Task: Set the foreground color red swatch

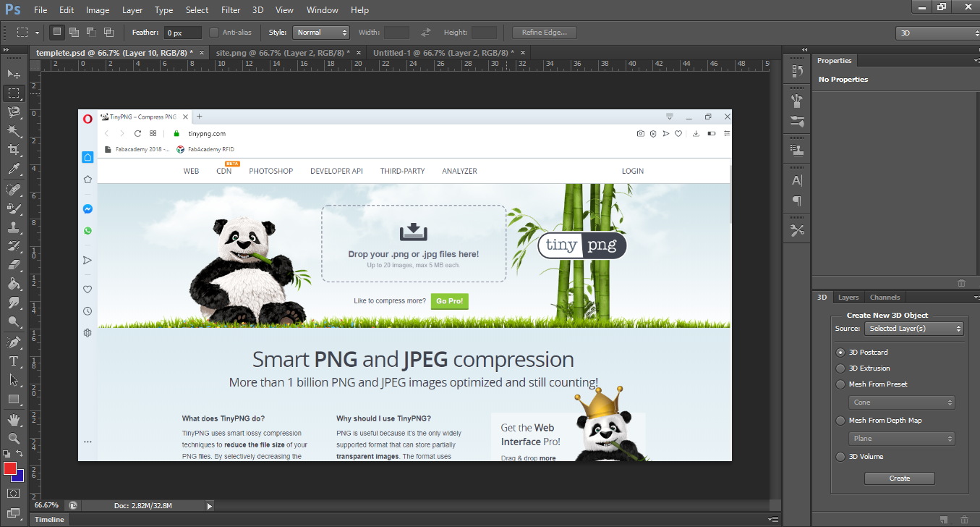Action: pyautogui.click(x=9, y=469)
